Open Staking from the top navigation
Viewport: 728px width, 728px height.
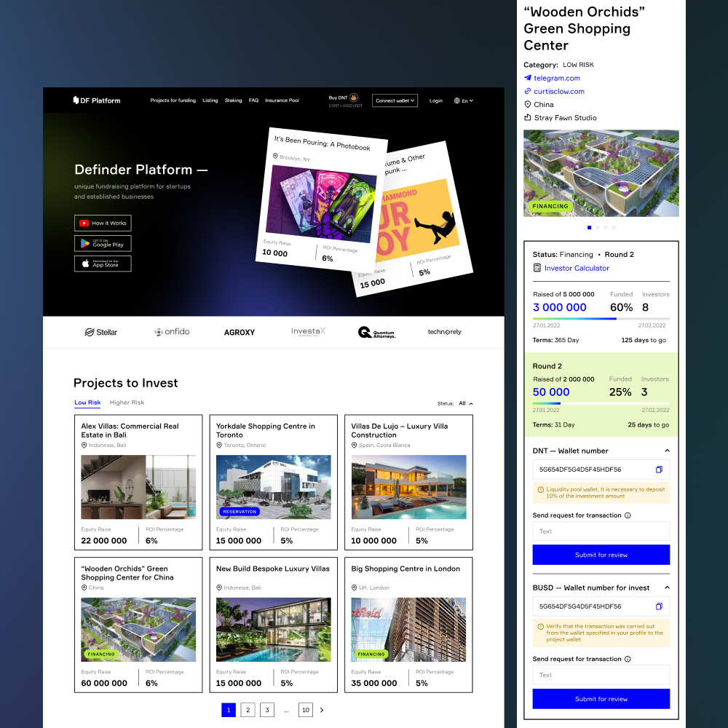(233, 100)
